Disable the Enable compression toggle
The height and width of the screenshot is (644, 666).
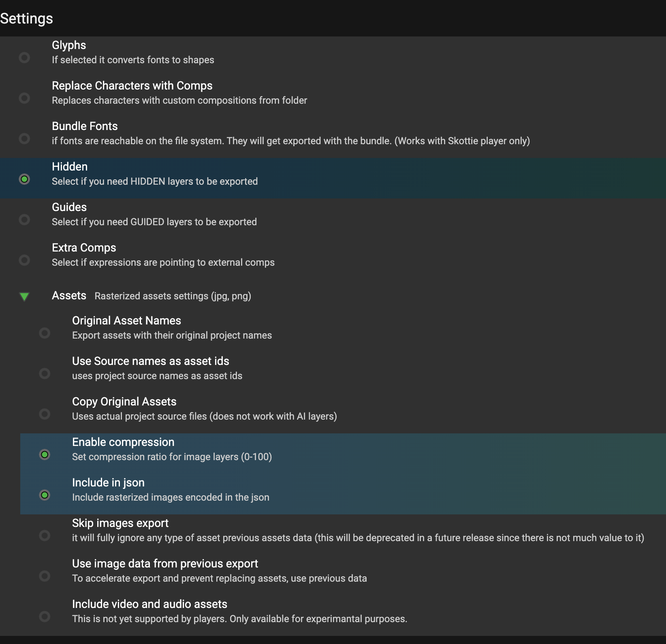45,454
